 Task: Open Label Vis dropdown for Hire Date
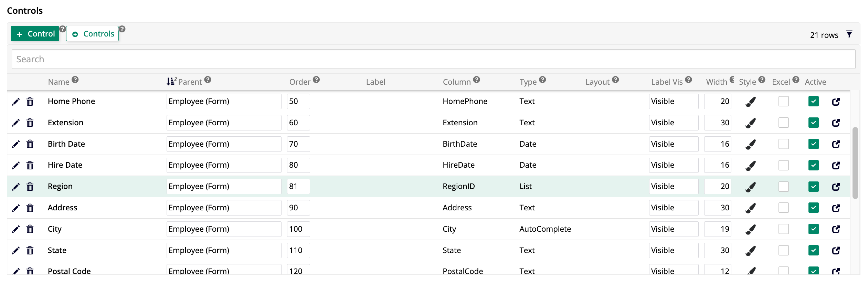tap(673, 165)
